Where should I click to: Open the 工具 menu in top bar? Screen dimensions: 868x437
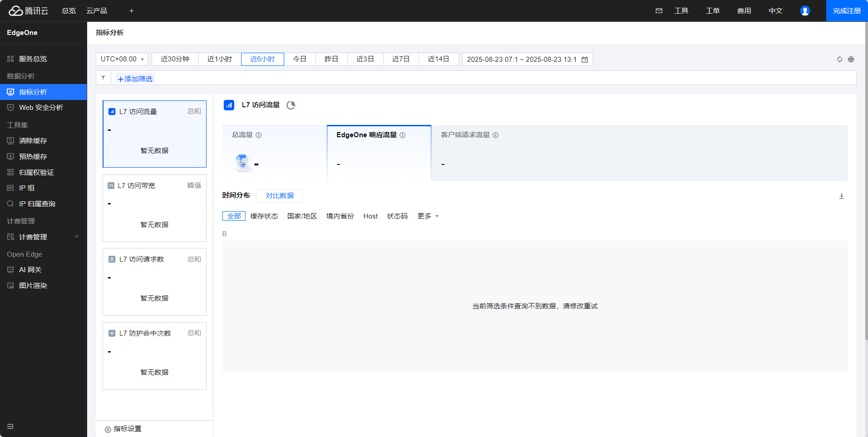point(681,11)
